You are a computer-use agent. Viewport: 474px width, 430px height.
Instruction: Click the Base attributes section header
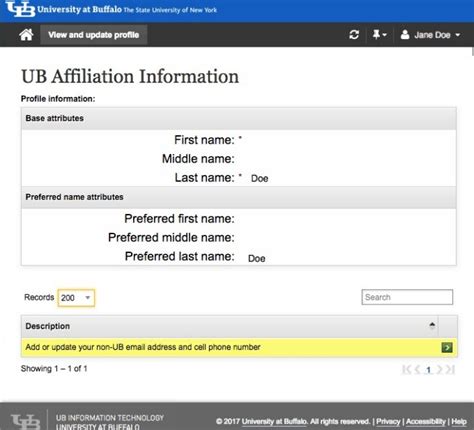[x=239, y=118]
